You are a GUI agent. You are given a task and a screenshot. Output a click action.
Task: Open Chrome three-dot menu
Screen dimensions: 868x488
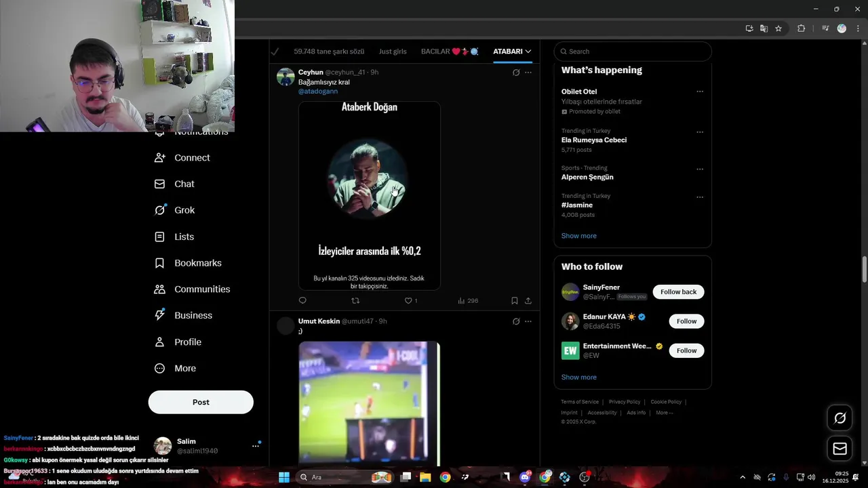pyautogui.click(x=858, y=28)
